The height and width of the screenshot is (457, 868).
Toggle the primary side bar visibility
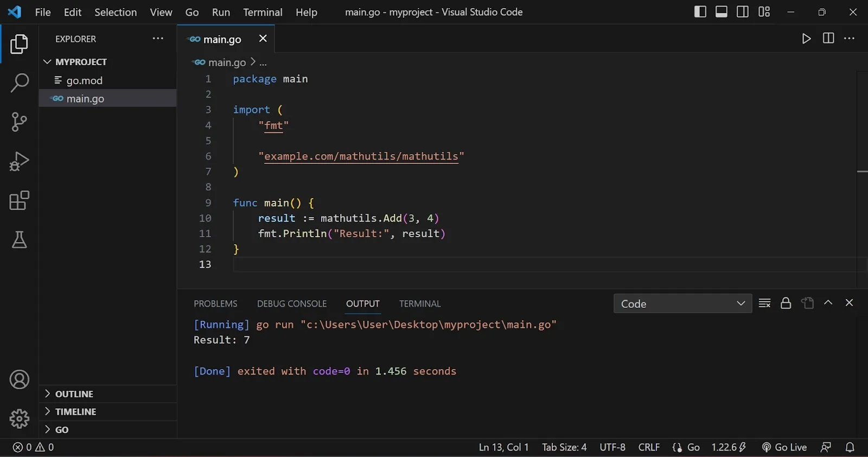(x=700, y=11)
